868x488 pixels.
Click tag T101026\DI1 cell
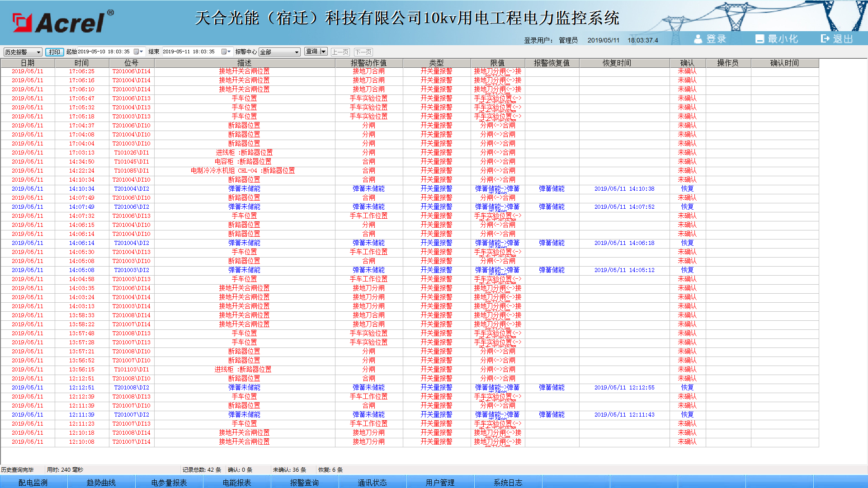pos(132,153)
